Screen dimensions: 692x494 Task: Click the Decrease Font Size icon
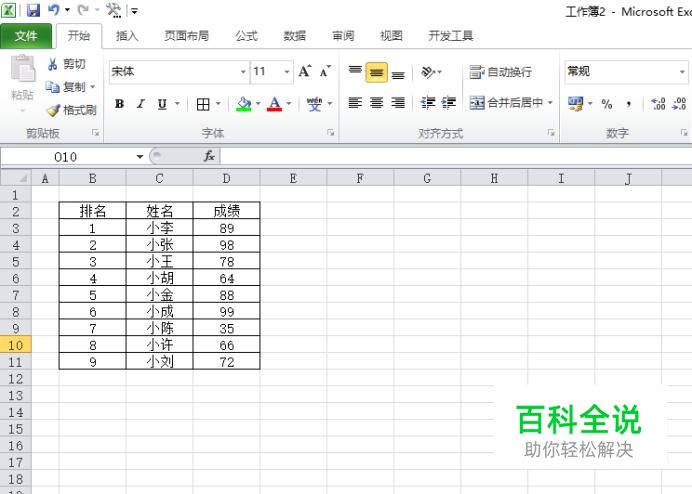(325, 71)
